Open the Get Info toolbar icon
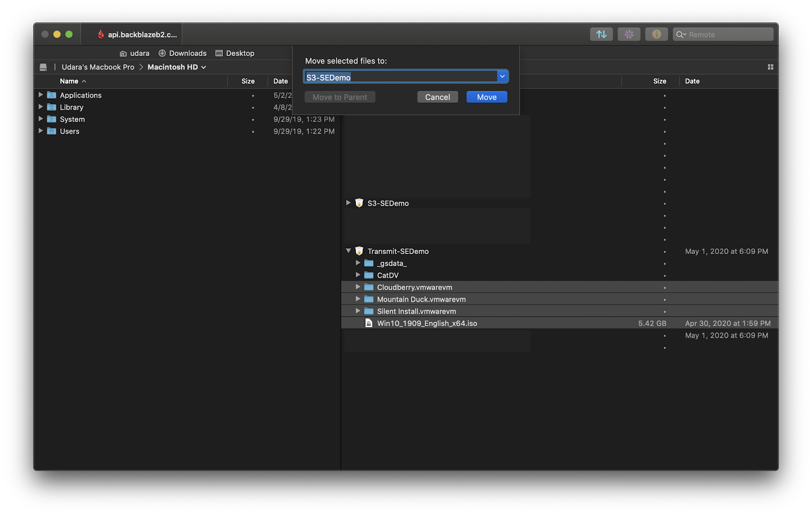This screenshot has width=812, height=515. (x=656, y=34)
